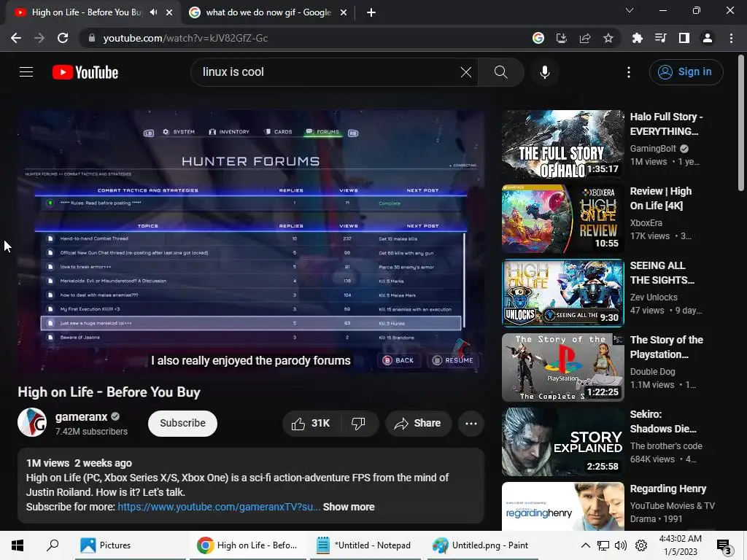The image size is (747, 560).
Task: Go to the YouTube home logo
Action: pyautogui.click(x=85, y=72)
